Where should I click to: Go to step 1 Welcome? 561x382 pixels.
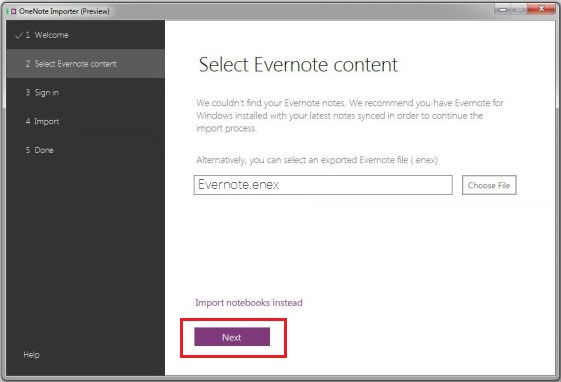click(x=85, y=35)
